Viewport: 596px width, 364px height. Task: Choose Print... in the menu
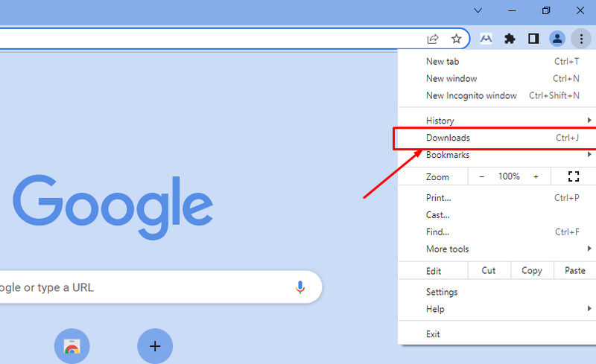click(x=497, y=198)
